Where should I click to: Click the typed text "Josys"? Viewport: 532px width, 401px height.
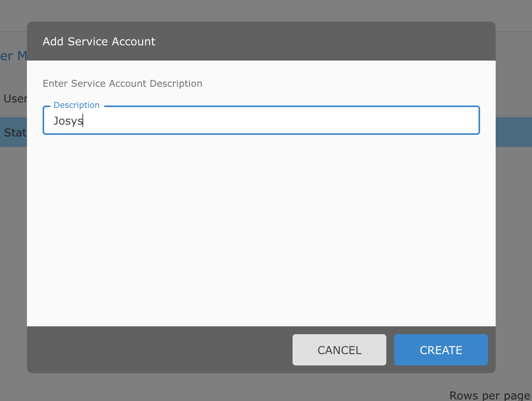click(x=68, y=121)
